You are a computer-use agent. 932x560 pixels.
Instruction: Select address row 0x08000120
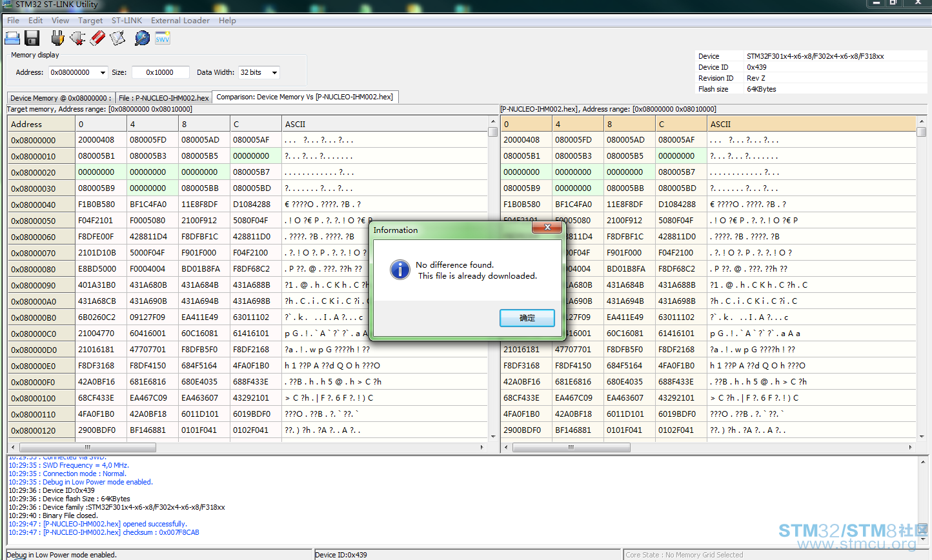point(41,430)
